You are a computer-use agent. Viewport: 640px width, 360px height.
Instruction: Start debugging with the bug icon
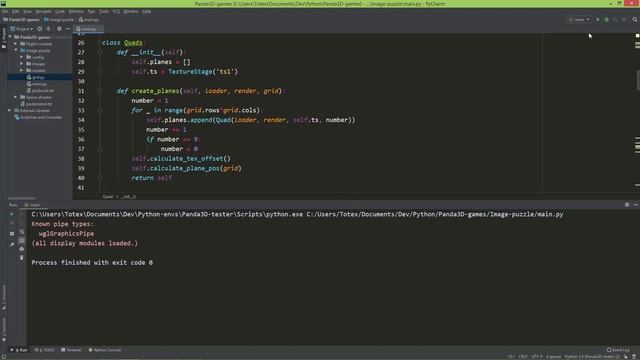(607, 20)
